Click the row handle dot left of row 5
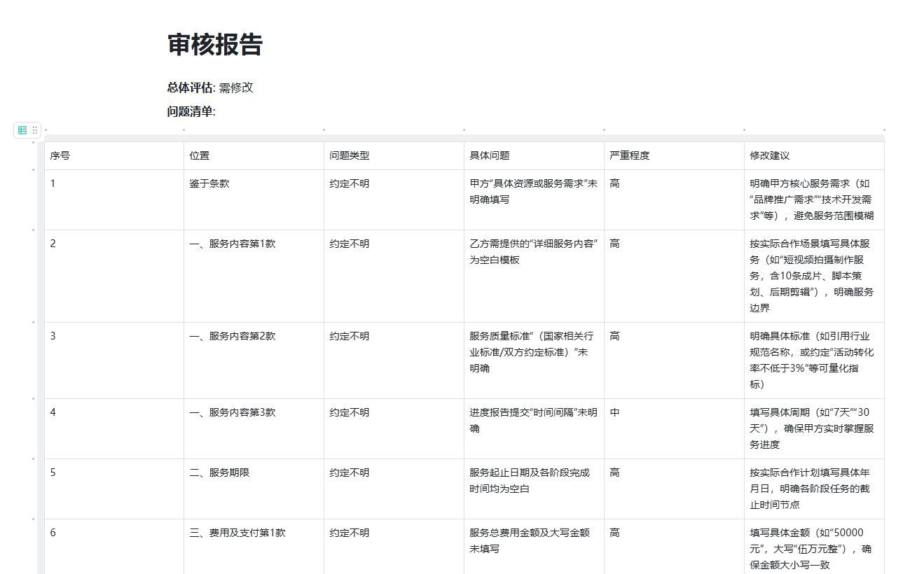This screenshot has height=574, width=924. (x=32, y=459)
